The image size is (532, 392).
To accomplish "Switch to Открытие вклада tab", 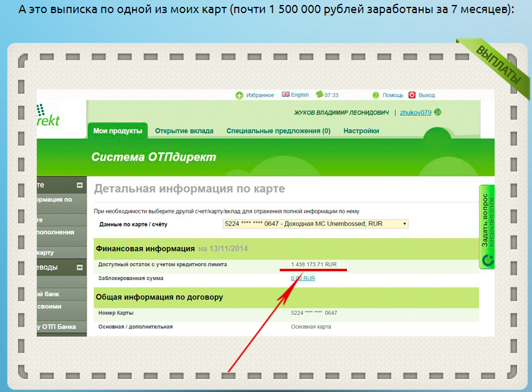I will pyautogui.click(x=184, y=131).
